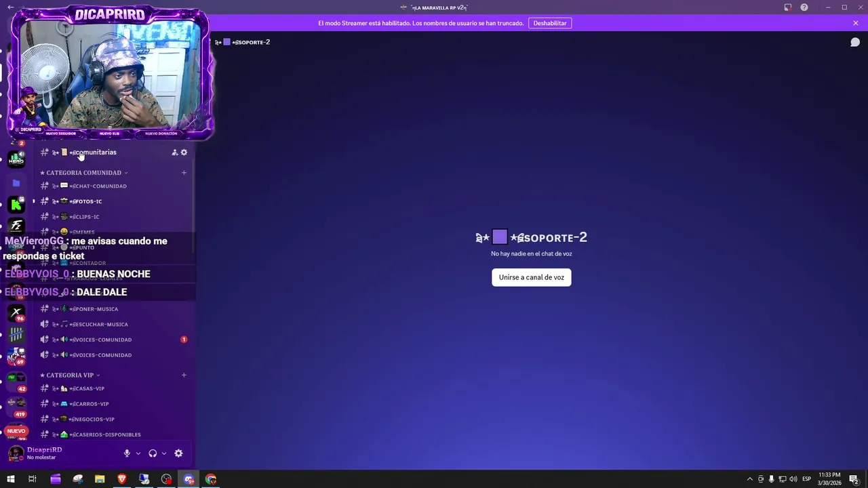Join the ESCUCHAR-MUSICA voice channel
The height and width of the screenshot is (488, 868).
point(114,325)
